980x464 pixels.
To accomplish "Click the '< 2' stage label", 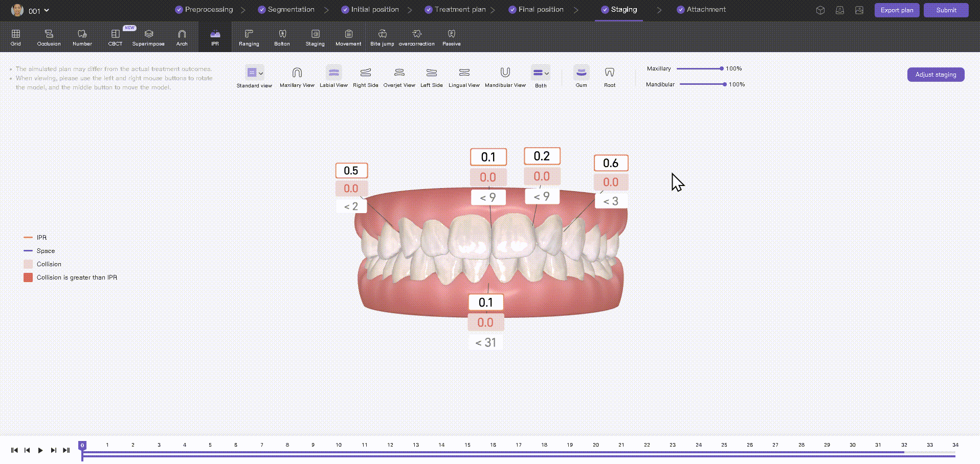I will [x=351, y=206].
